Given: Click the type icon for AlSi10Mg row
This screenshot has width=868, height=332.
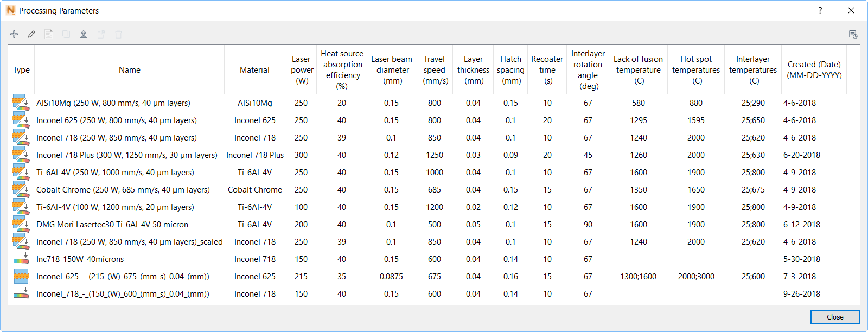Looking at the screenshot, I should point(21,102).
